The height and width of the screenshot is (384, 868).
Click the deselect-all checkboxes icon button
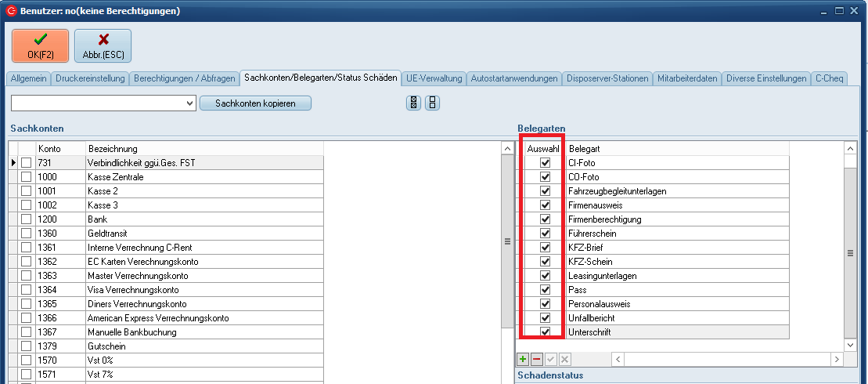coord(432,103)
